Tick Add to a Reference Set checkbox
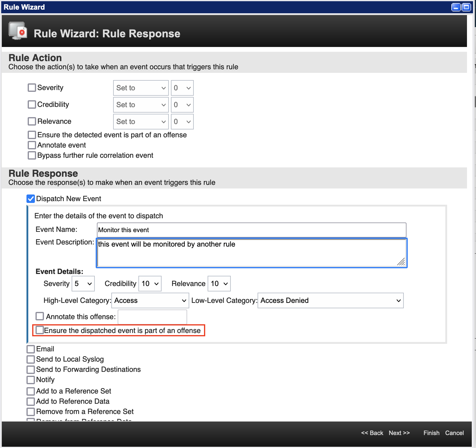The image size is (476, 448). point(31,391)
